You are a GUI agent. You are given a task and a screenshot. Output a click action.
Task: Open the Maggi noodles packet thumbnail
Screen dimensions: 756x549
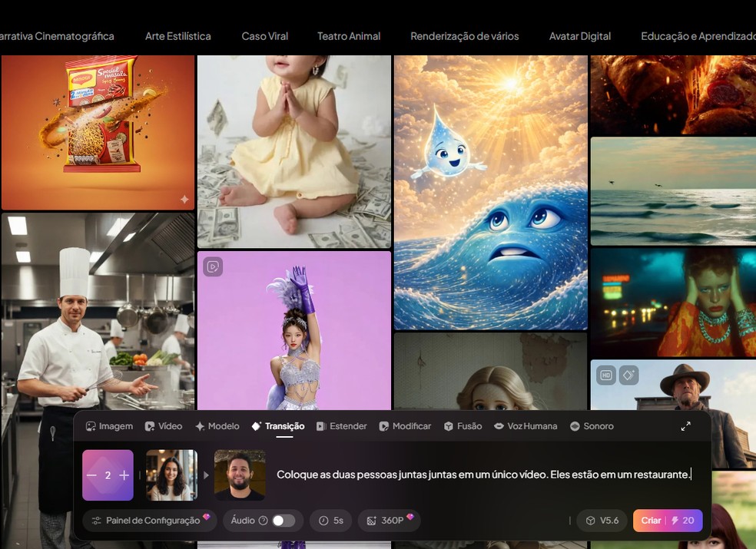tap(98, 133)
